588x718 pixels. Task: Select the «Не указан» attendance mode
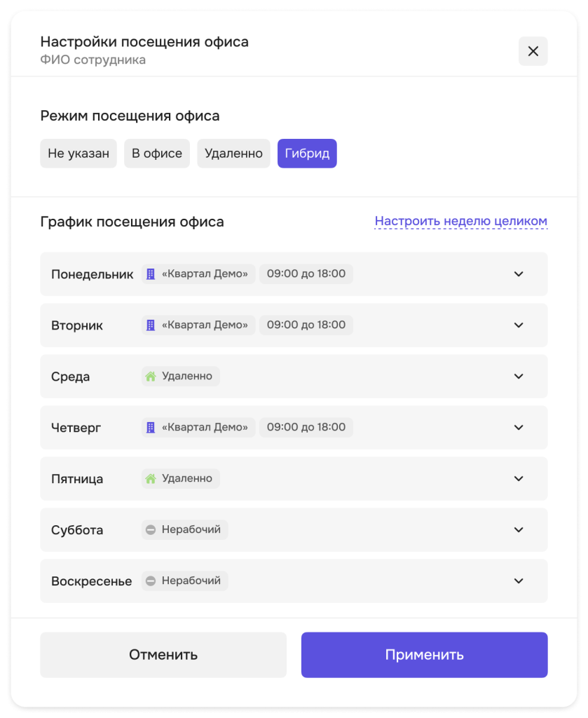click(x=78, y=154)
